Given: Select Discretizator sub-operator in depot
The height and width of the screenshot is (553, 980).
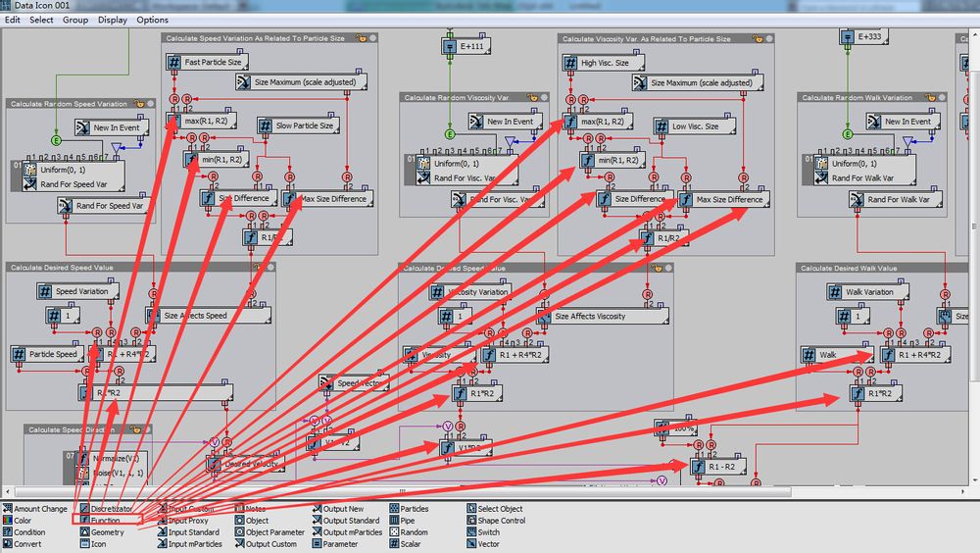Looking at the screenshot, I should click(106, 509).
